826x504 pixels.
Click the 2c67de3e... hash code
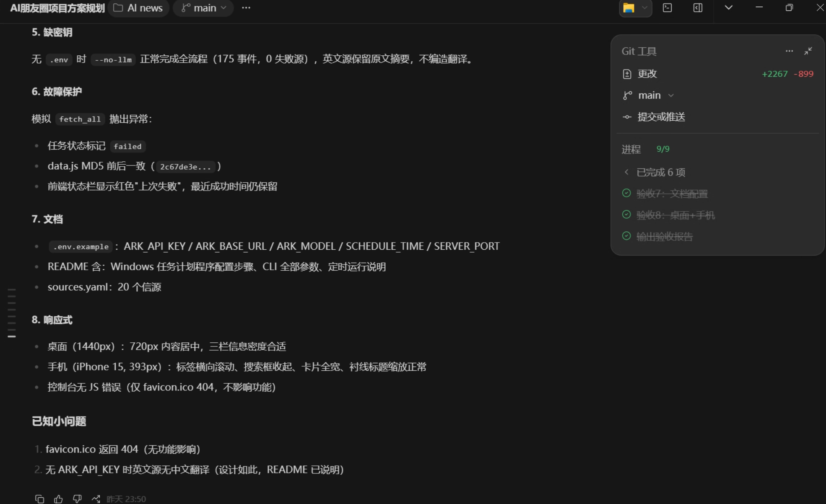tap(185, 167)
